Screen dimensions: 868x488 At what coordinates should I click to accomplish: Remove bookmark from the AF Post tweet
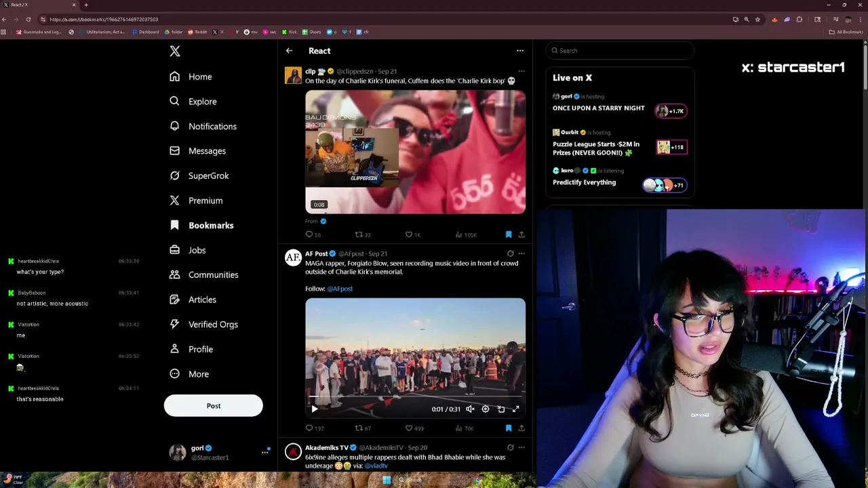tap(509, 428)
